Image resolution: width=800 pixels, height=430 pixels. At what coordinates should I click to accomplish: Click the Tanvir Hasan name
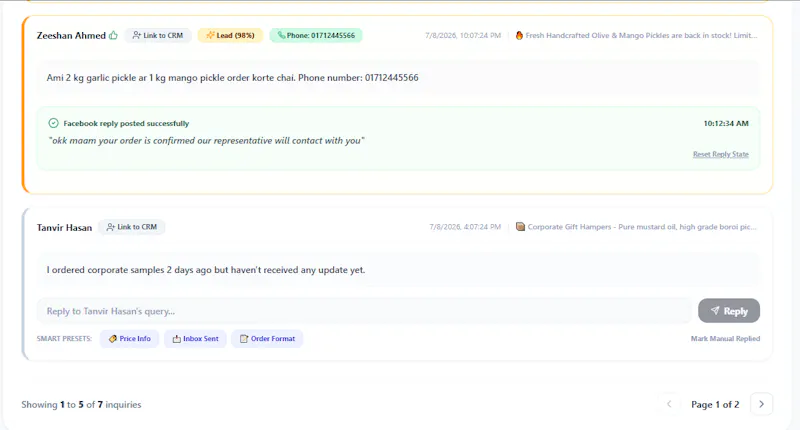click(64, 227)
